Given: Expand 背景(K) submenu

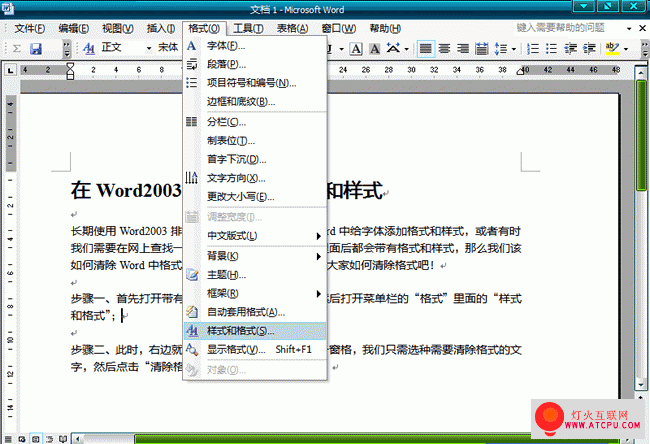Looking at the screenshot, I should coord(255,256).
